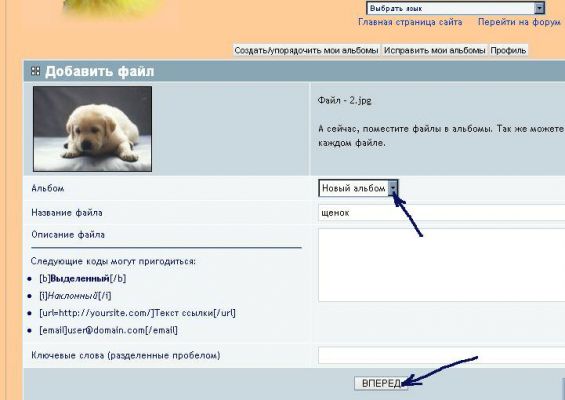Focus the Ключевые слова input field

point(441,356)
